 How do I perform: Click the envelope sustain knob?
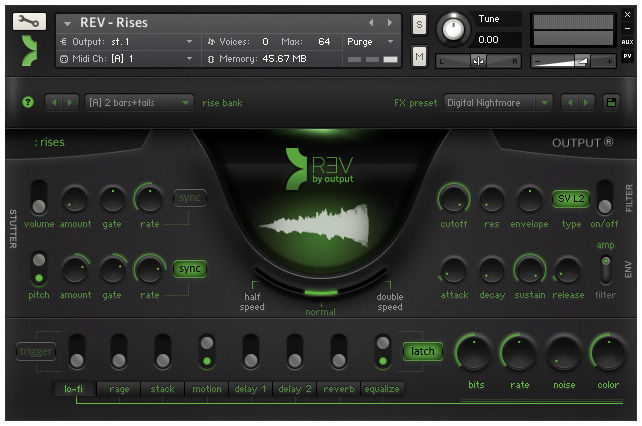click(530, 270)
